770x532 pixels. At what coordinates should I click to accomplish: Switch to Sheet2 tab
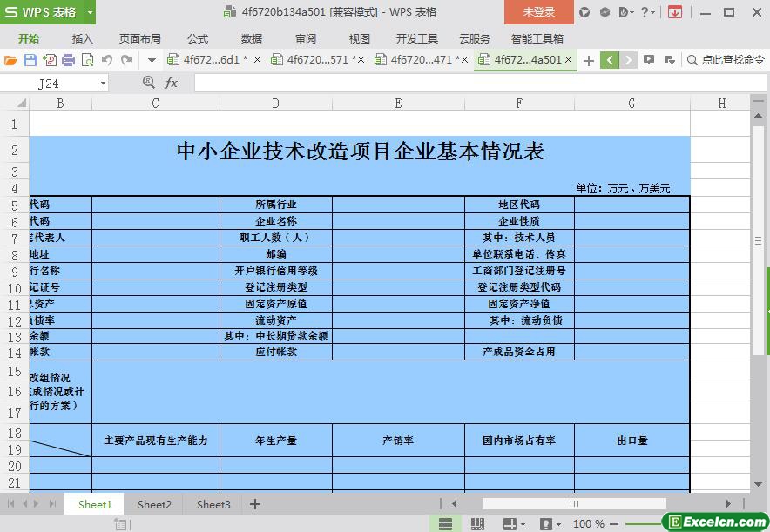pyautogui.click(x=154, y=504)
